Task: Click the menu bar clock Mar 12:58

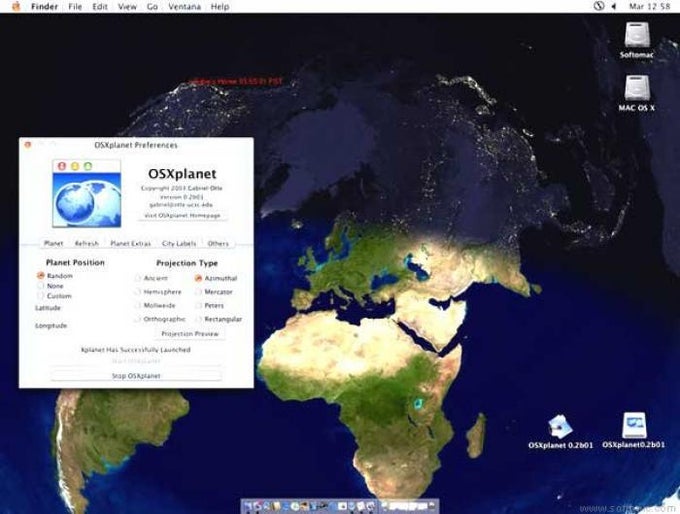Action: click(x=650, y=7)
